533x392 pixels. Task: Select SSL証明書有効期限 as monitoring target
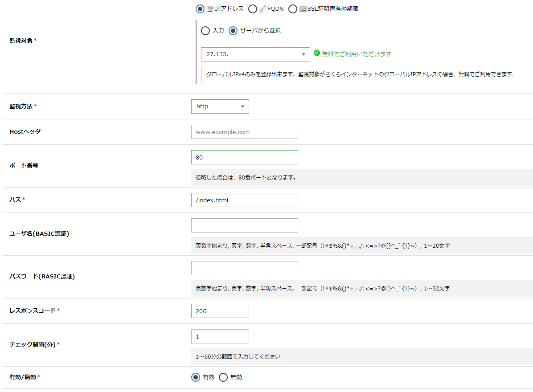pos(293,8)
